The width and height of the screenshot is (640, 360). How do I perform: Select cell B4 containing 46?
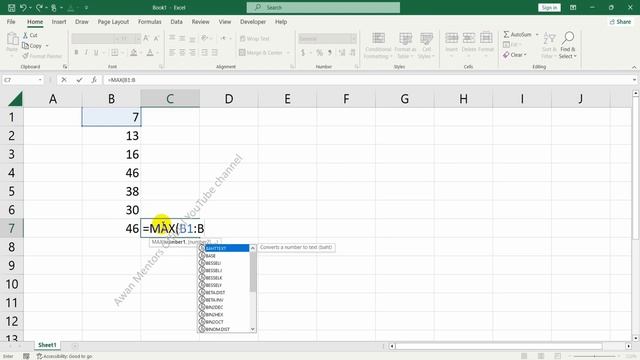point(111,173)
